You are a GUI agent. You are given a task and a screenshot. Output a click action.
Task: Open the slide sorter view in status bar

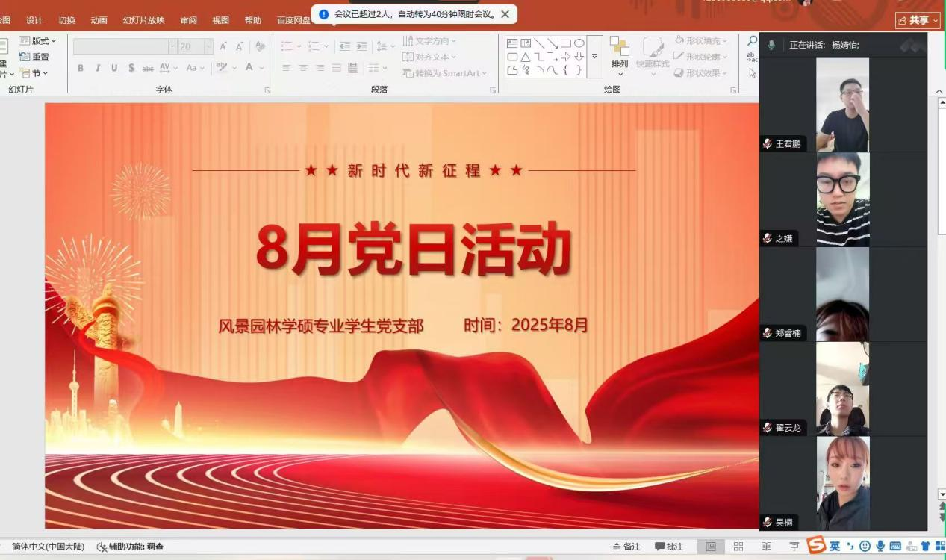pyautogui.click(x=738, y=547)
